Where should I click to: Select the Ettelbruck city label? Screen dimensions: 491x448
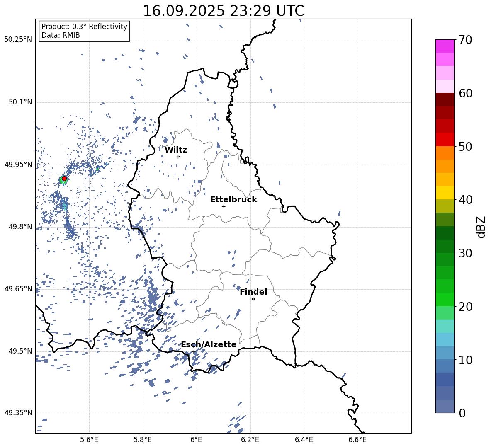point(233,200)
